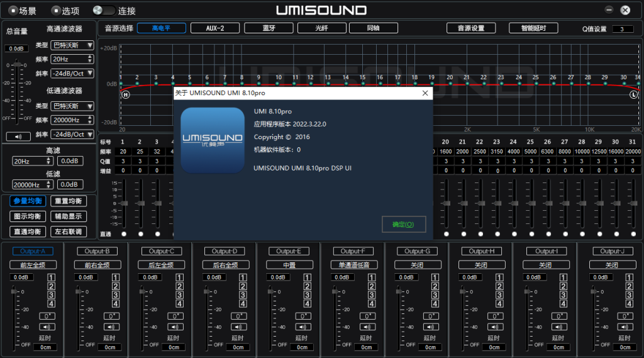
Task: Toggle Output-A phase 0° button
Action: [47, 316]
